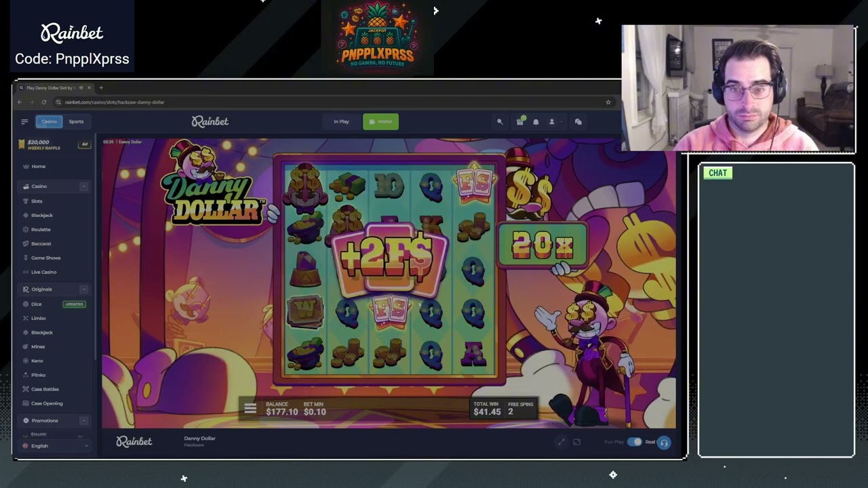This screenshot has height=488, width=868.
Task: Collapse the Originals sidebar section
Action: pyautogui.click(x=84, y=289)
